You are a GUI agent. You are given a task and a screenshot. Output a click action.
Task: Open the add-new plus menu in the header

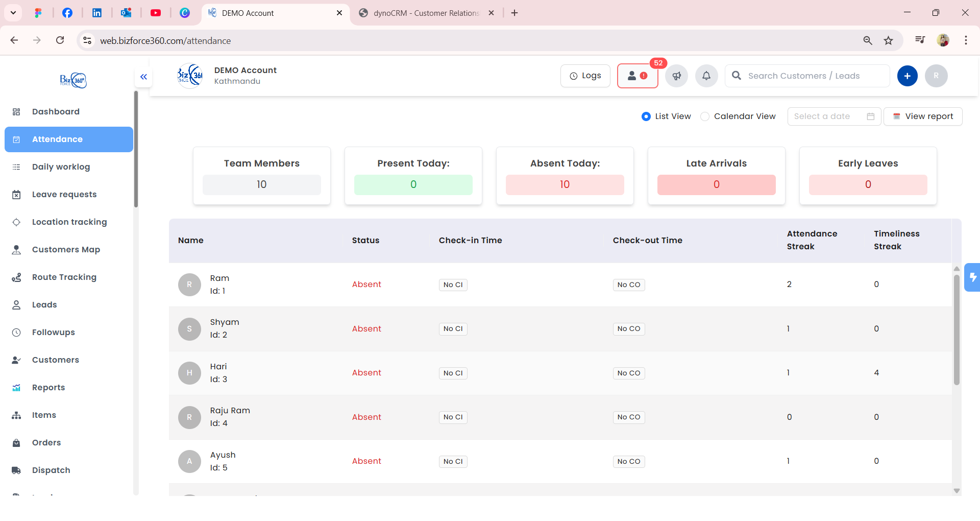pos(908,76)
